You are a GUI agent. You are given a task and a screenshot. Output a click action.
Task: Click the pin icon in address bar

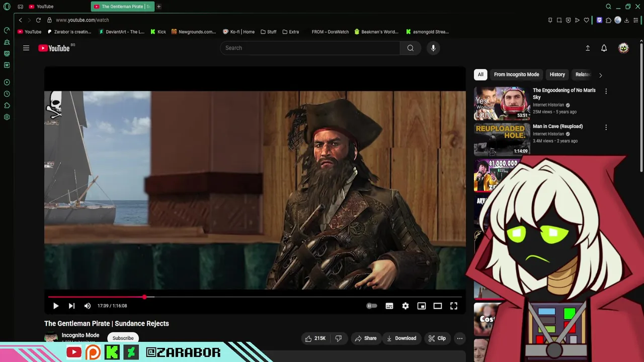tap(550, 20)
